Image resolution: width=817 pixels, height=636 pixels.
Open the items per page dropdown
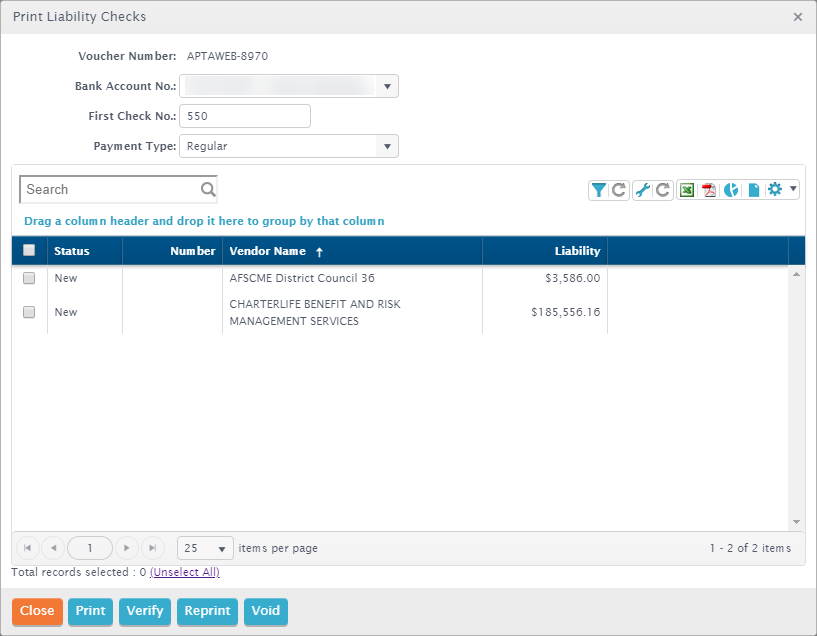pyautogui.click(x=221, y=548)
